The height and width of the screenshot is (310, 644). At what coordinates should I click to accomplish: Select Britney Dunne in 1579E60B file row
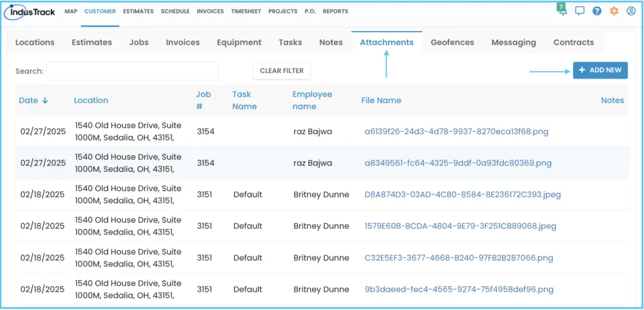[x=321, y=226]
